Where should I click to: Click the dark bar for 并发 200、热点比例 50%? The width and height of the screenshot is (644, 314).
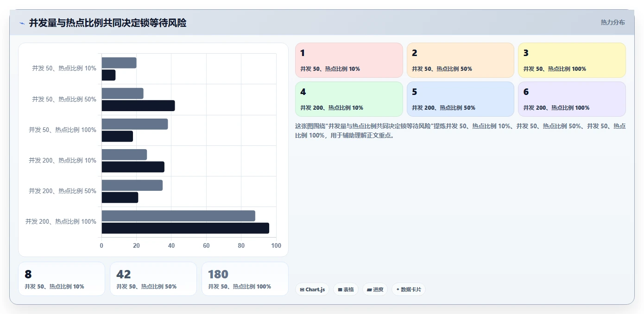coord(120,197)
